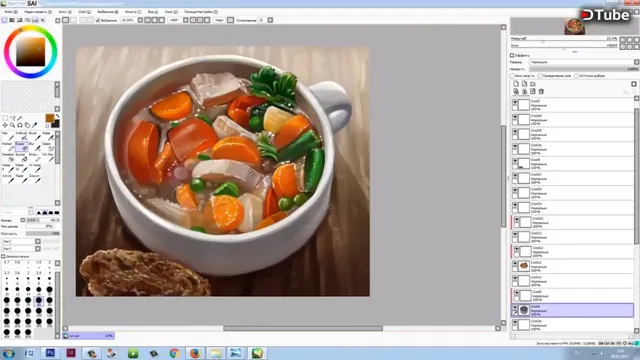Open the first brush texture [Нет] dropdown
Viewport: 640px width, 360px height.
21,241
